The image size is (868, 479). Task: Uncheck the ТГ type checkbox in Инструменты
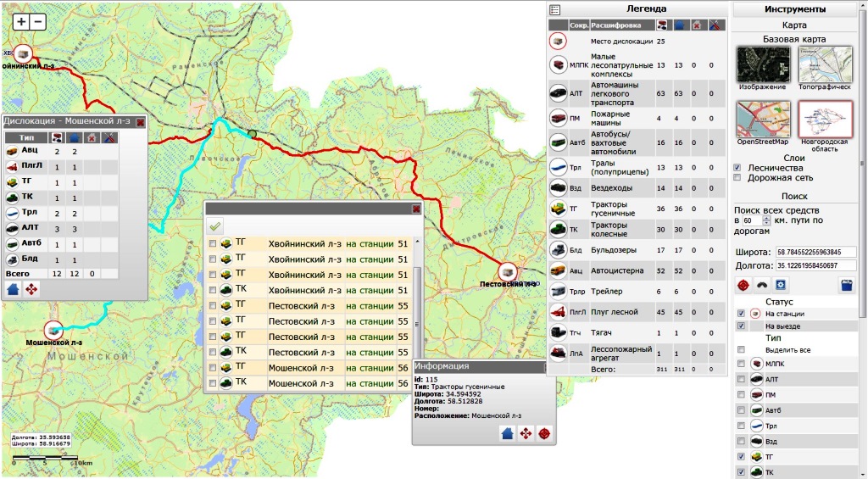741,457
